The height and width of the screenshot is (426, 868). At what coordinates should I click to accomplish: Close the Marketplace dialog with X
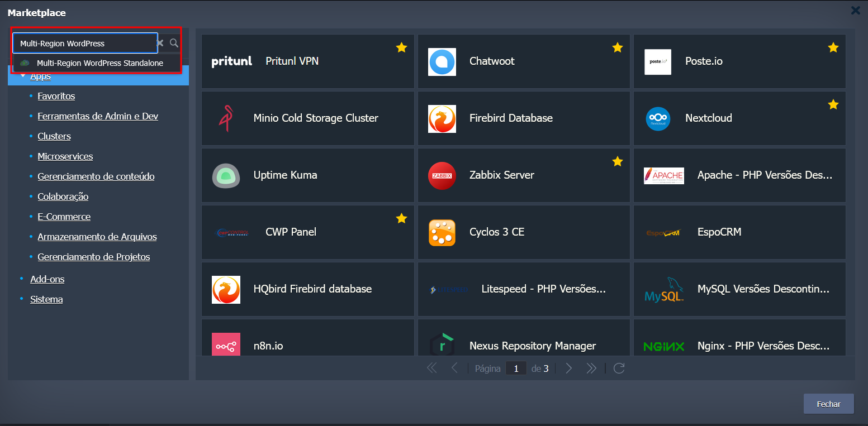pyautogui.click(x=855, y=10)
